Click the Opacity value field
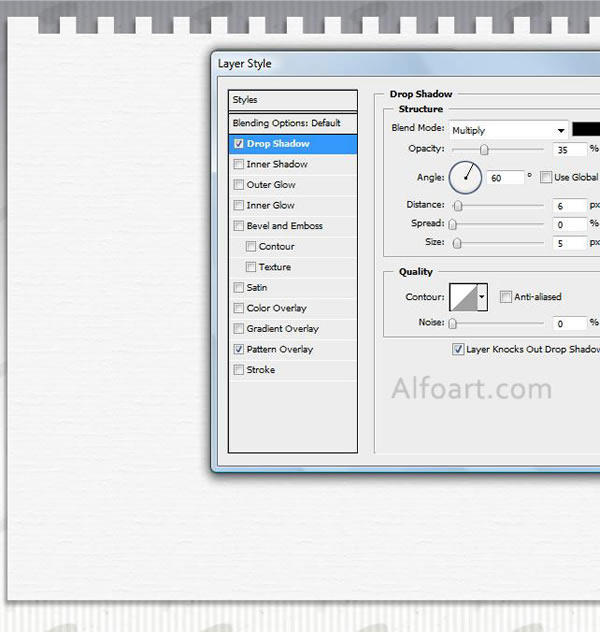The width and height of the screenshot is (600, 632). pos(569,150)
